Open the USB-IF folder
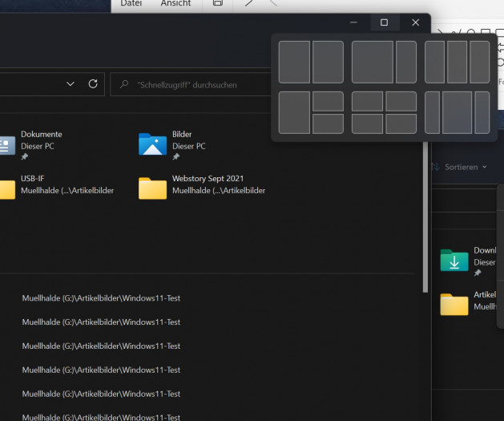 57,187
